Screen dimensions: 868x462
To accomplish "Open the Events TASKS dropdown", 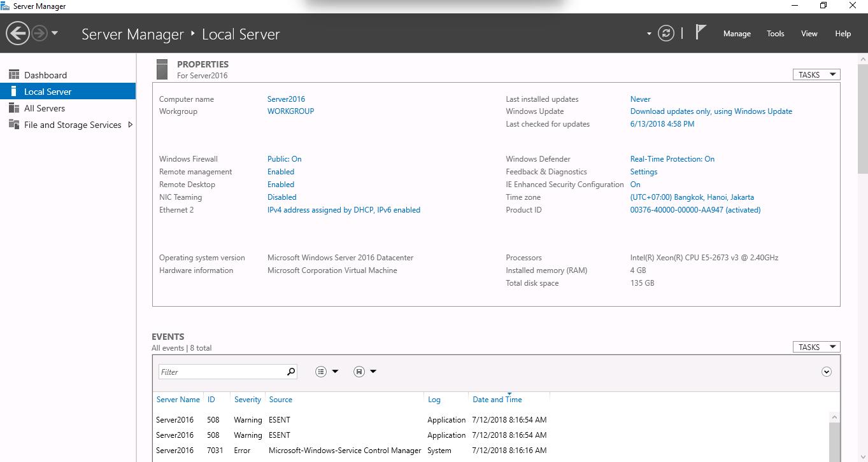I will point(816,347).
